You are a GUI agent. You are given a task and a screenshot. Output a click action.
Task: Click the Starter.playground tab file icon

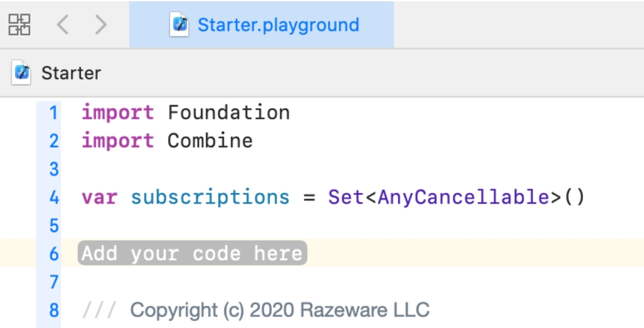(179, 25)
